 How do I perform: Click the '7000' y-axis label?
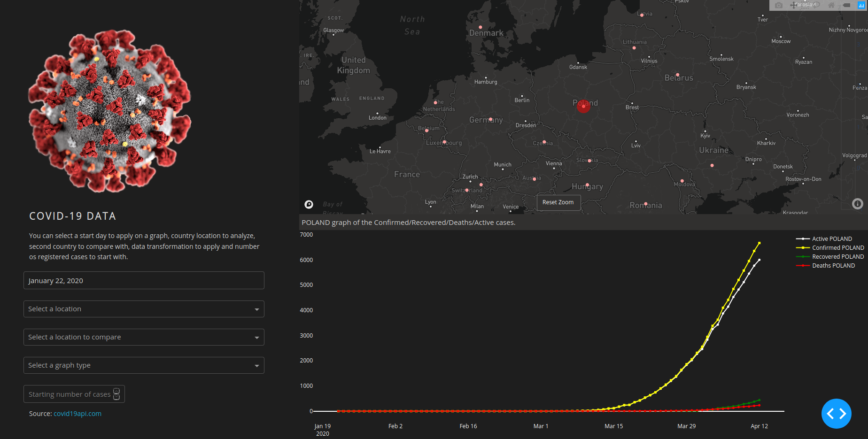click(x=306, y=235)
